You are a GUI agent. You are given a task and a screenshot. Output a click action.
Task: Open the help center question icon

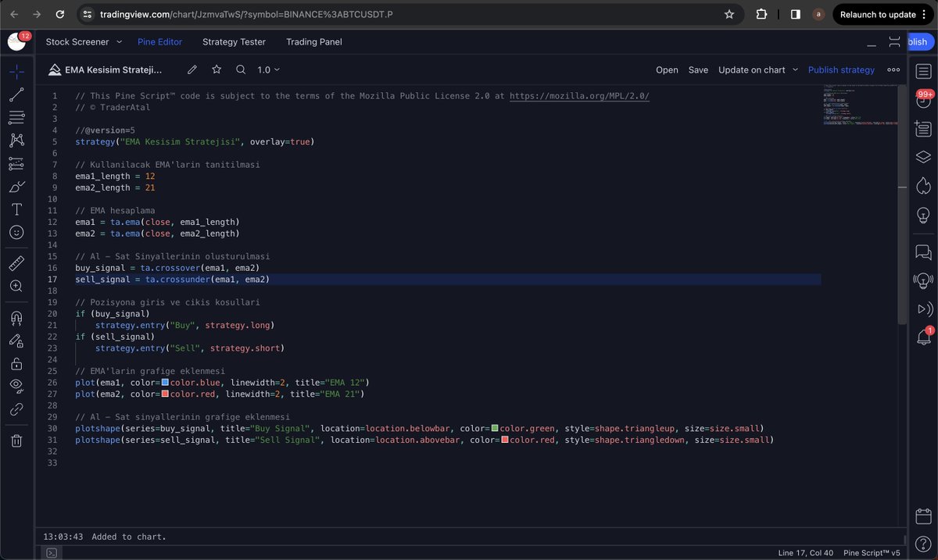(923, 544)
